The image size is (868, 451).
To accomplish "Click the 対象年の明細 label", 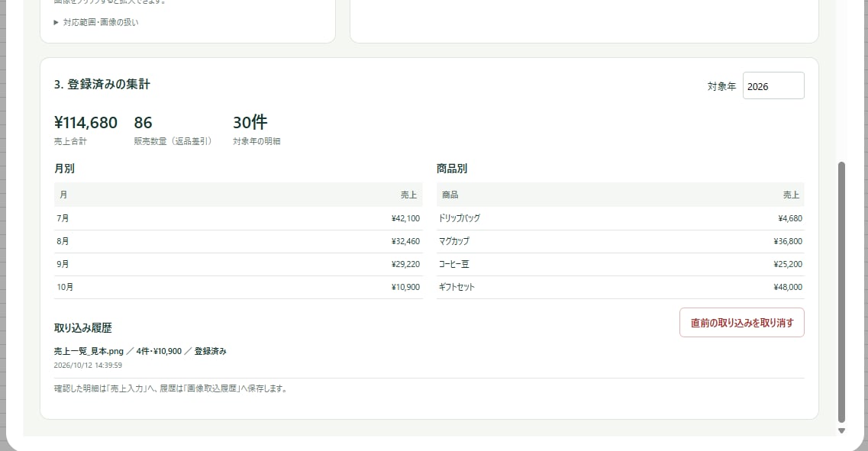I will [257, 142].
